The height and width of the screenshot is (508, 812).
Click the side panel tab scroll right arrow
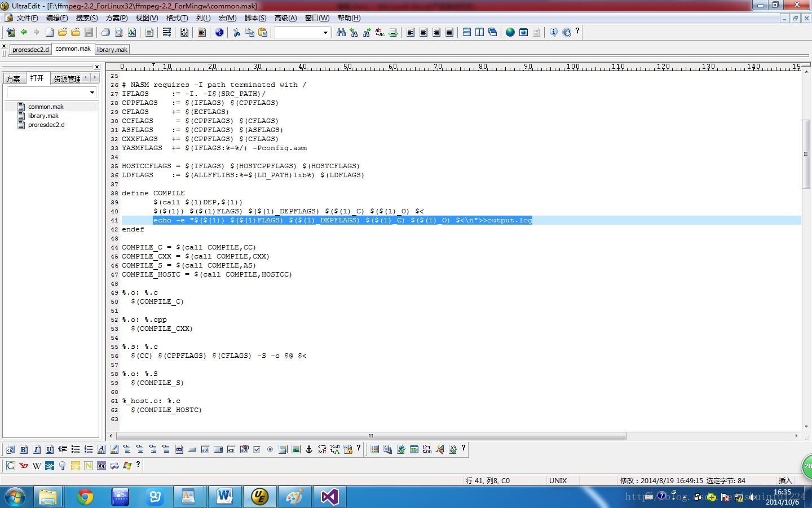pos(95,78)
